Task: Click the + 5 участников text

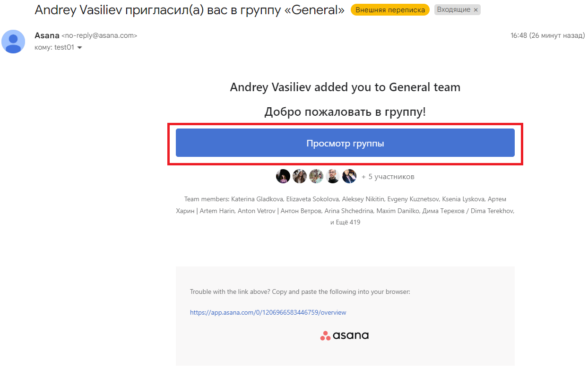Action: tap(388, 177)
